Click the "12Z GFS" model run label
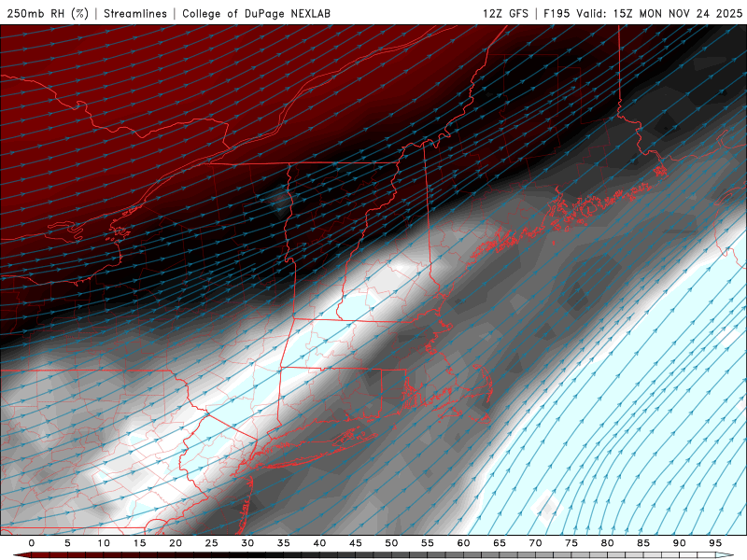 (505, 13)
